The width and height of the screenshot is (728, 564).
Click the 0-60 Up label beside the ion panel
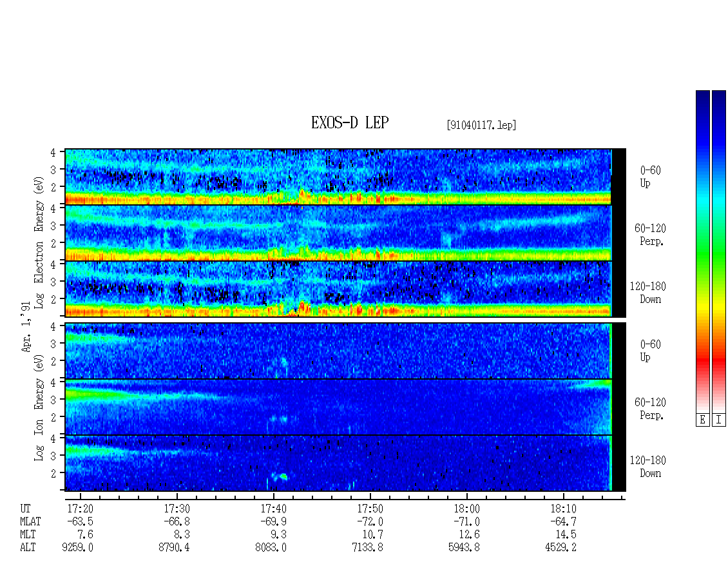click(x=650, y=351)
